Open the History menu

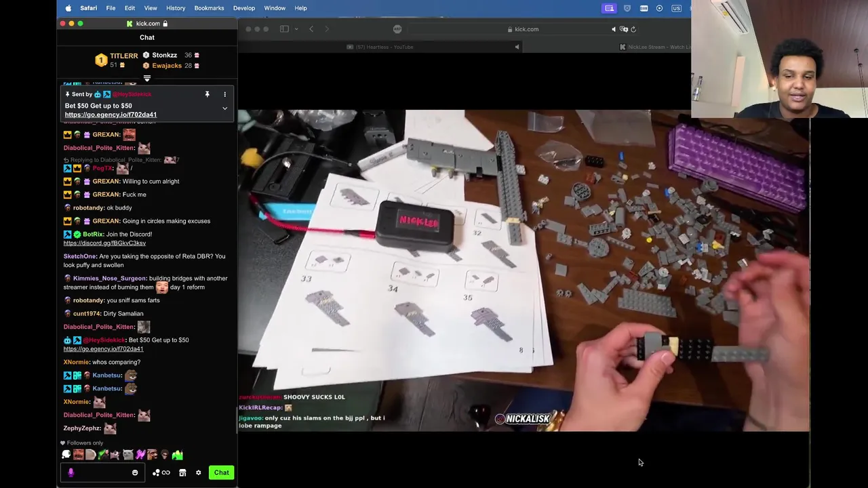[176, 8]
